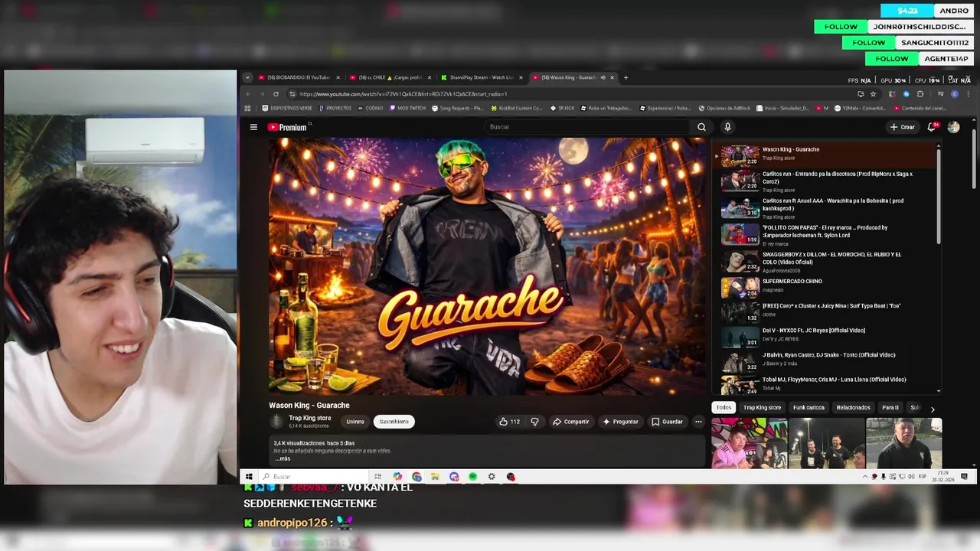Screen dimensions: 980x551
Task: Focus the YouTube Buscar search field
Action: [588, 127]
